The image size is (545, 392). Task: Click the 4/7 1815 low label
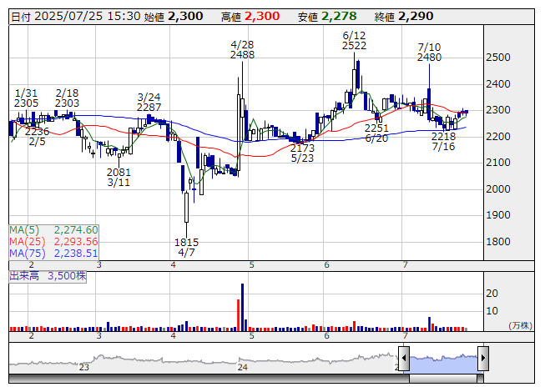(186, 247)
